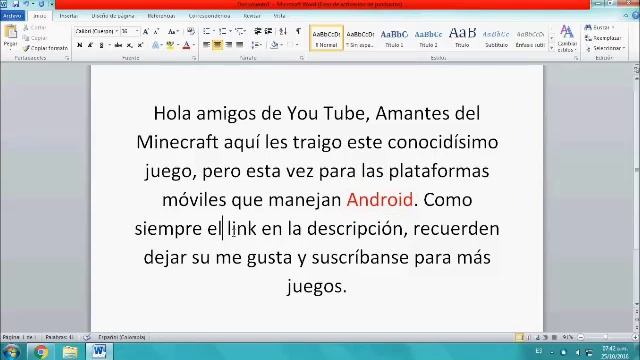Click the zoom slider handle in the status bar
This screenshot has width=640, height=360.
[x=606, y=337]
